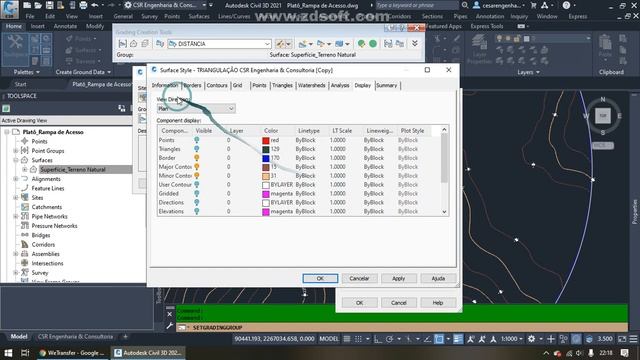Click the Open file icon in quick access toolbar
The width and height of the screenshot is (640, 360).
click(38, 5)
